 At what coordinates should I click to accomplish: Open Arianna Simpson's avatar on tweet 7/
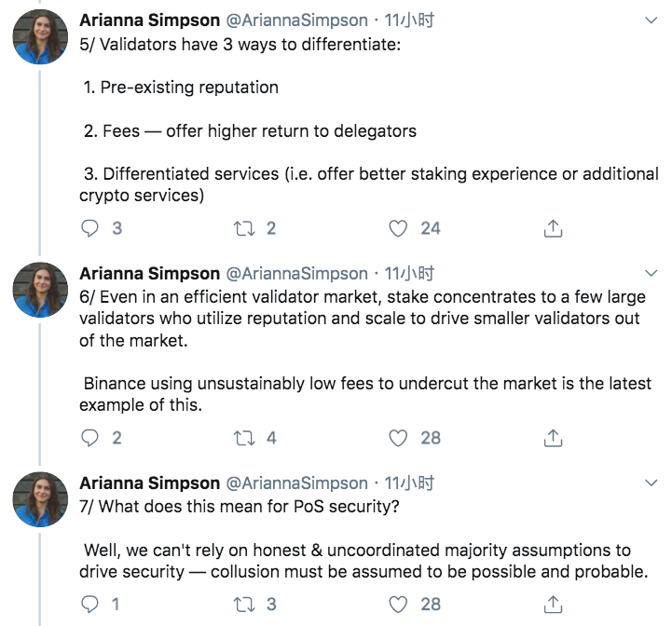pos(40,499)
